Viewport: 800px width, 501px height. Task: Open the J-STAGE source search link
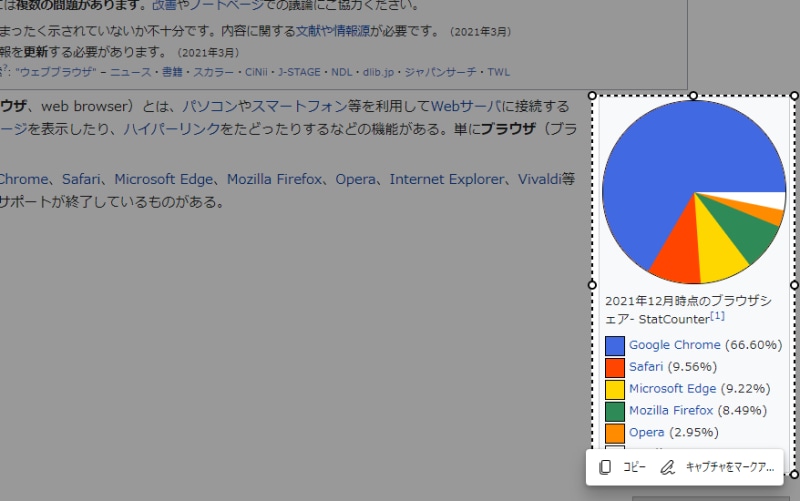298,72
